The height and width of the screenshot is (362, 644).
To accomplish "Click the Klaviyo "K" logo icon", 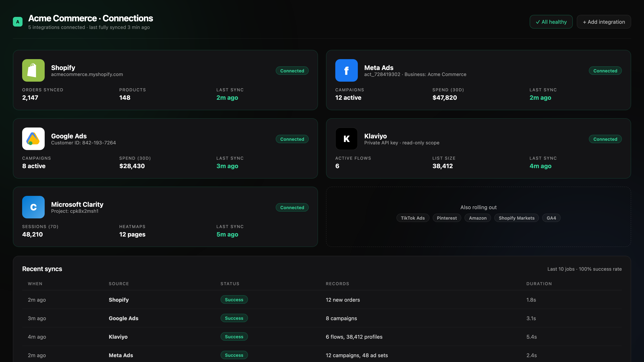I will coord(346,139).
